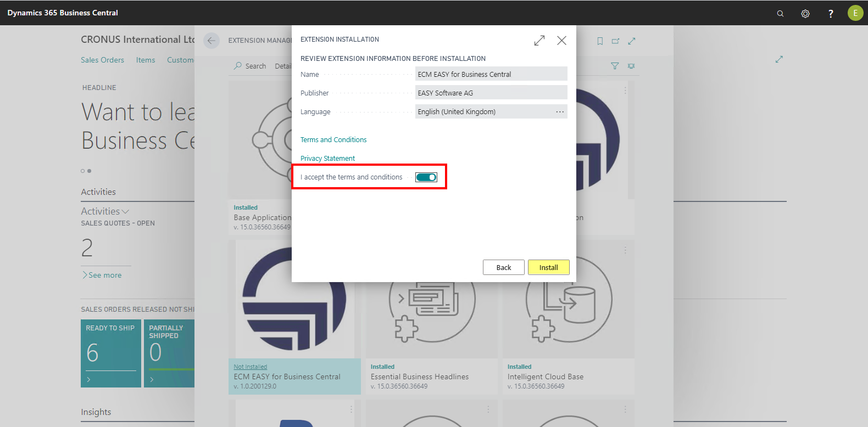Search in Extension Management list
Screen dimensions: 868x427
pos(250,66)
